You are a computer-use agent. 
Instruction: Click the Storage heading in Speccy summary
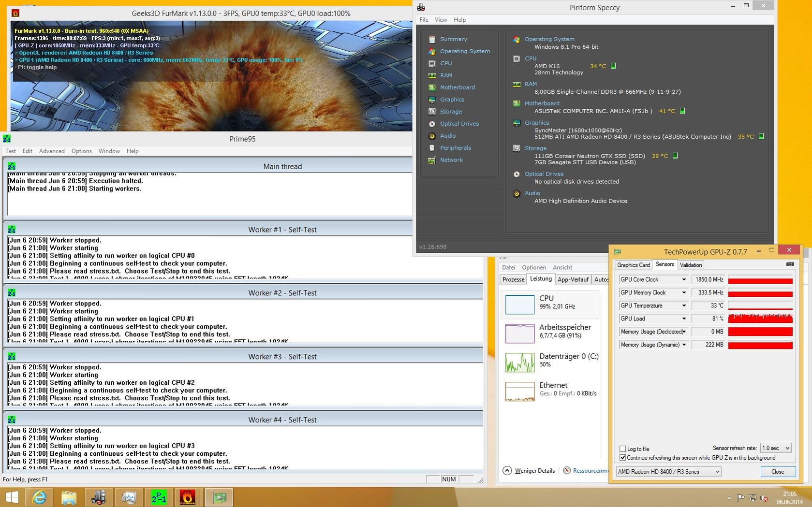(535, 148)
